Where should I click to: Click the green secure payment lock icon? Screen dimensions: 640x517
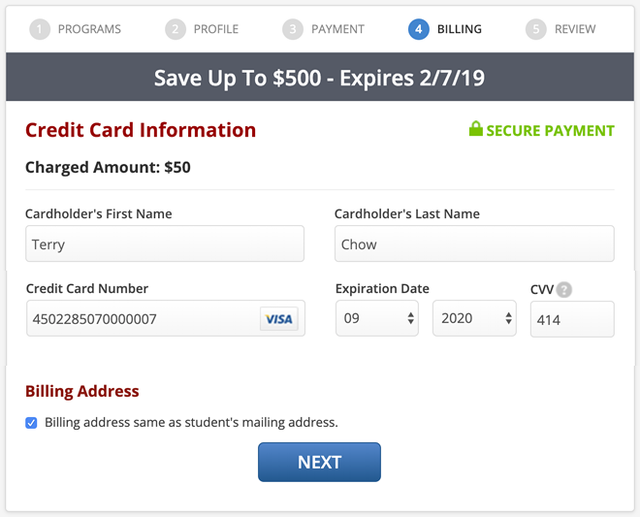[x=476, y=130]
